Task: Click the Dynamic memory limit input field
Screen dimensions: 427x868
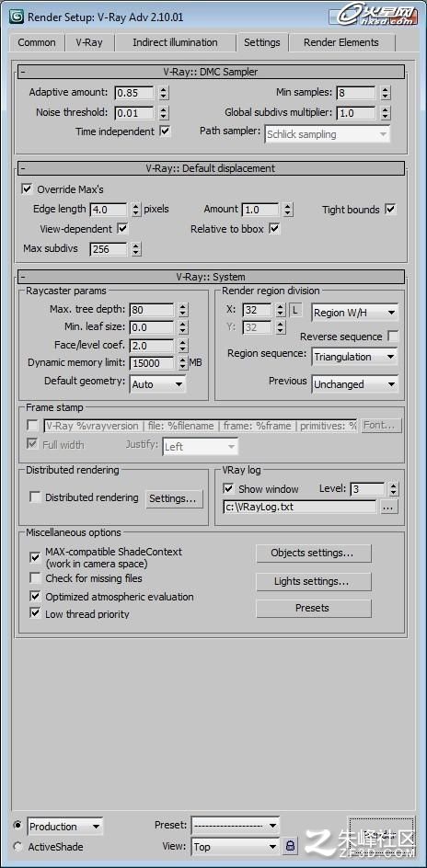Action: [152, 363]
